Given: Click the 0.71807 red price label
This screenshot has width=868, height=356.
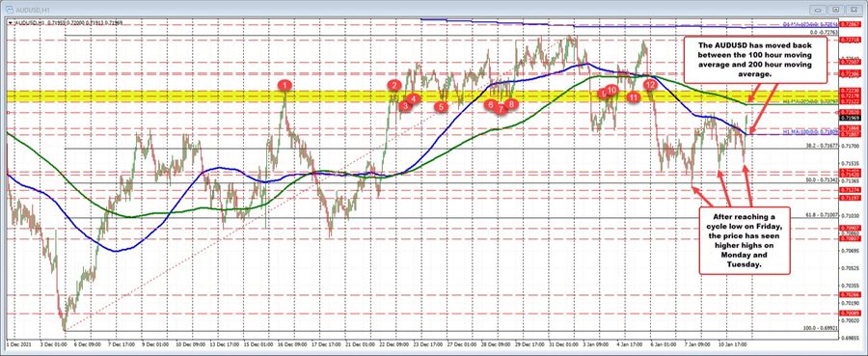Looking at the screenshot, I should pyautogui.click(x=852, y=133).
